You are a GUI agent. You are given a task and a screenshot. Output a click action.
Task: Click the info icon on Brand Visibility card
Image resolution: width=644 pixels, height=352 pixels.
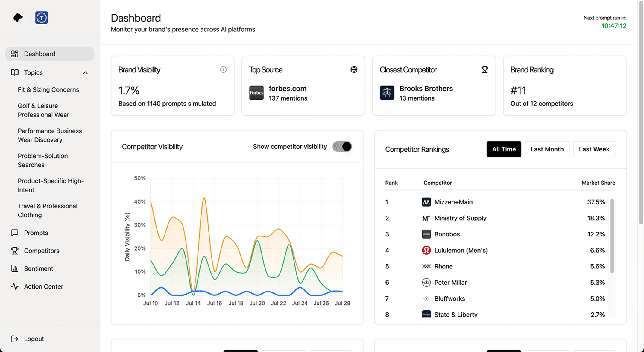[x=223, y=69]
